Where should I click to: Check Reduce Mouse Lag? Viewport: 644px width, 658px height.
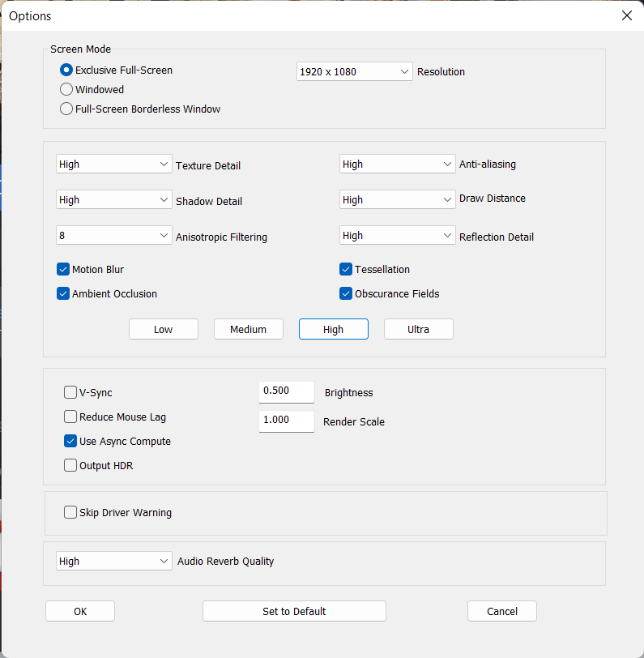coord(70,417)
